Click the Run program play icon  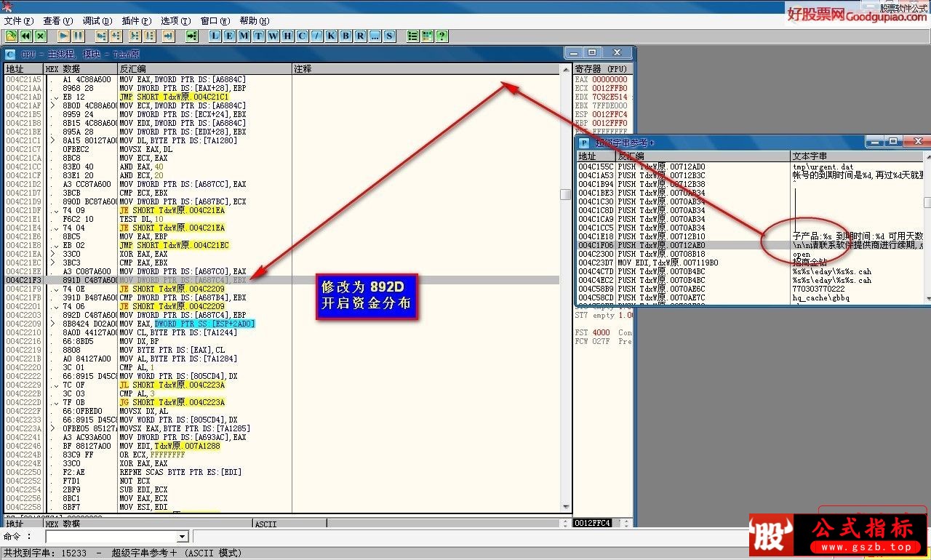[63, 36]
